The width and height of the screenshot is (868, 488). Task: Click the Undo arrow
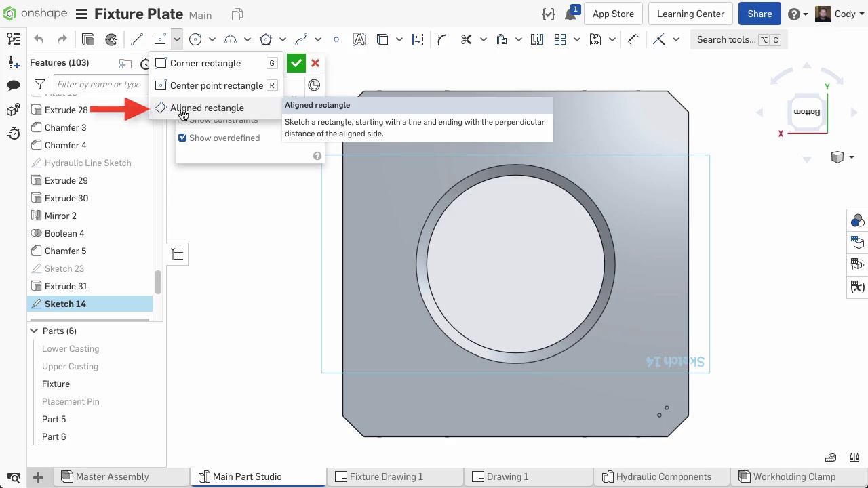[39, 39]
